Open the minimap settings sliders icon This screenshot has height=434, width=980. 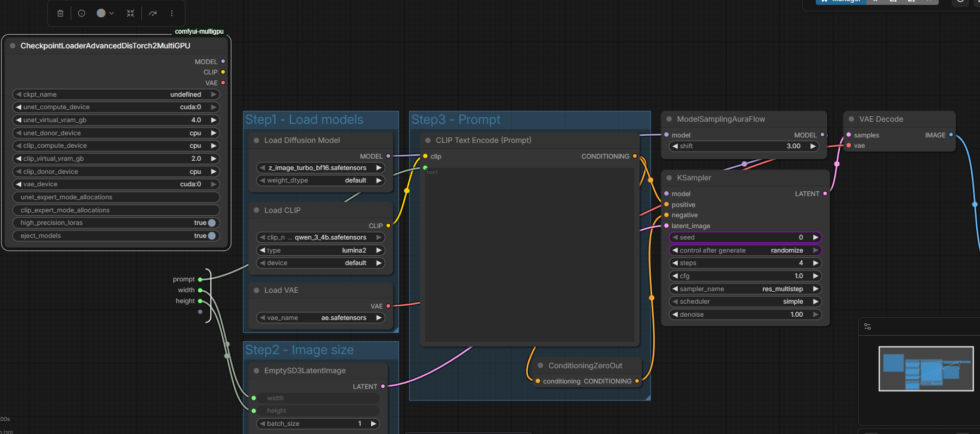[867, 326]
